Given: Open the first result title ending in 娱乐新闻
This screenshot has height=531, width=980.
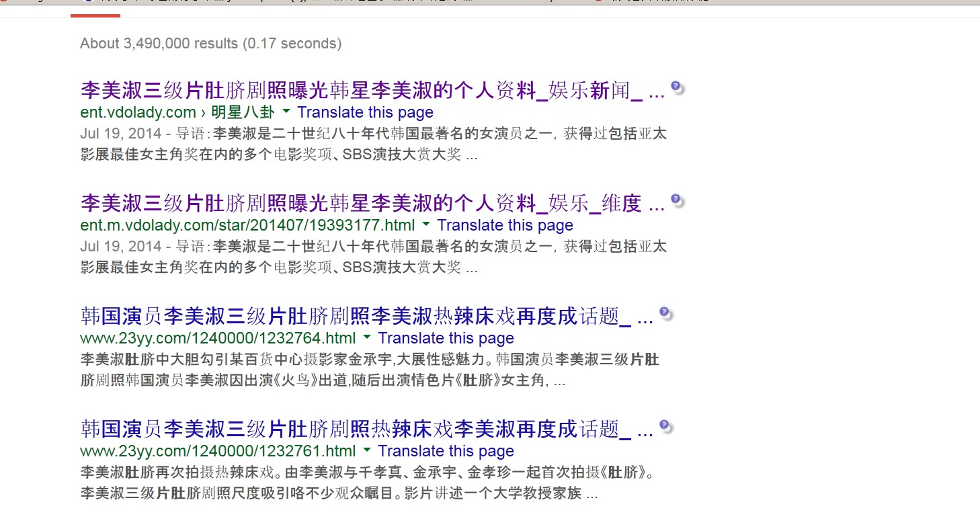Looking at the screenshot, I should coord(372,90).
